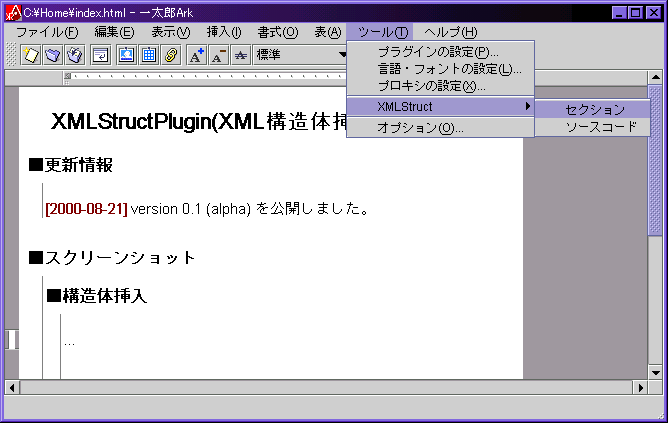Insert an image using the picture icon

(x=127, y=55)
